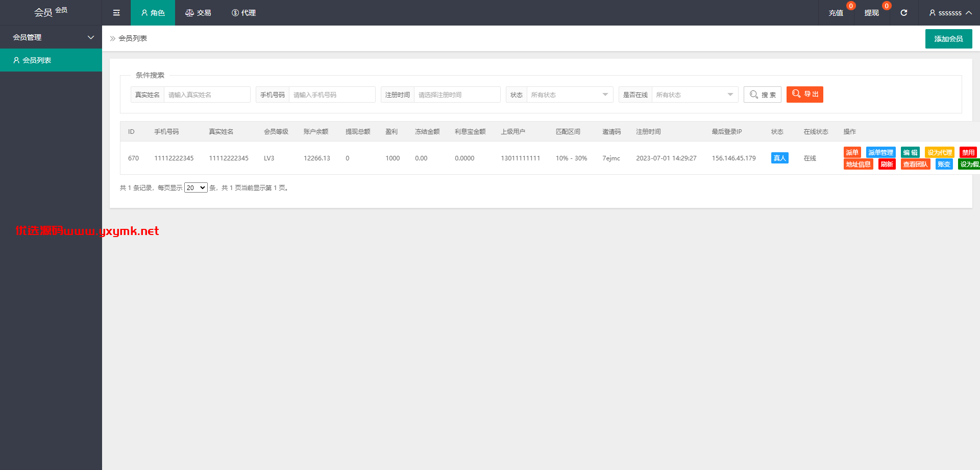Click the orange 导出 export button
This screenshot has width=980, height=470.
pyautogui.click(x=805, y=95)
